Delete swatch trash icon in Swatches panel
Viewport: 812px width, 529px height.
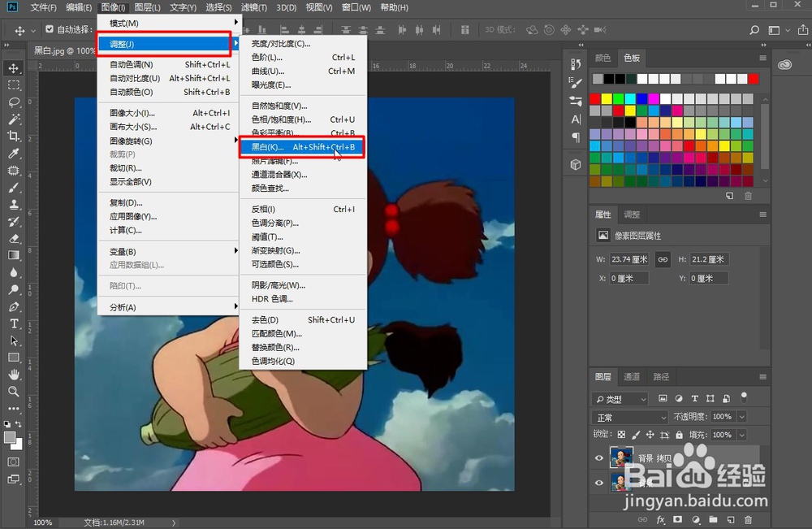click(749, 196)
